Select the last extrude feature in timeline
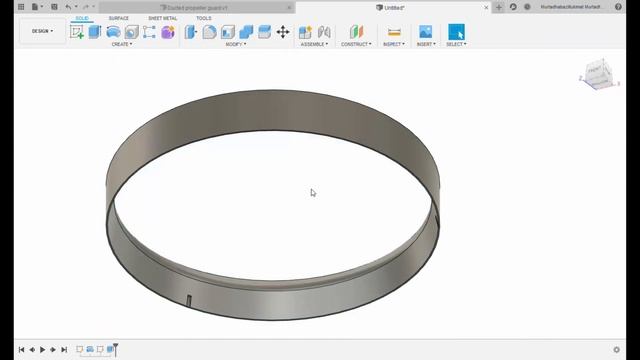Image resolution: width=640 pixels, height=360 pixels. click(x=110, y=349)
